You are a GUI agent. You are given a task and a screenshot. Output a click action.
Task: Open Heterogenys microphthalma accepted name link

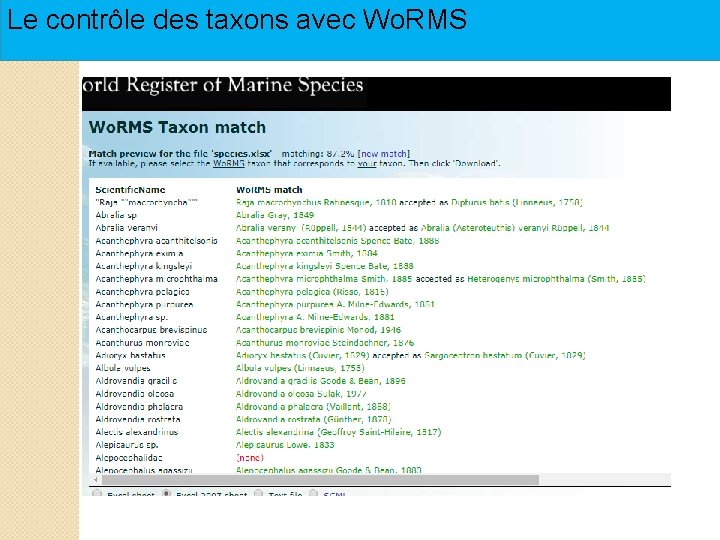[556, 279]
